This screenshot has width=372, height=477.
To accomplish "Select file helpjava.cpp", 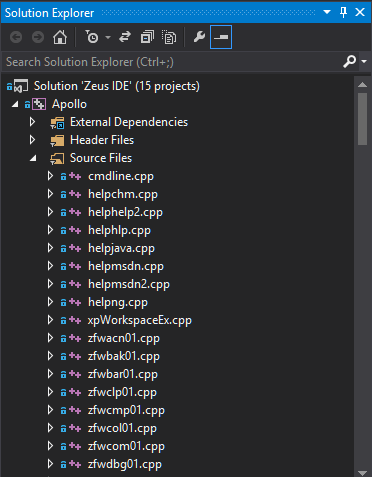I will pyautogui.click(x=121, y=248).
